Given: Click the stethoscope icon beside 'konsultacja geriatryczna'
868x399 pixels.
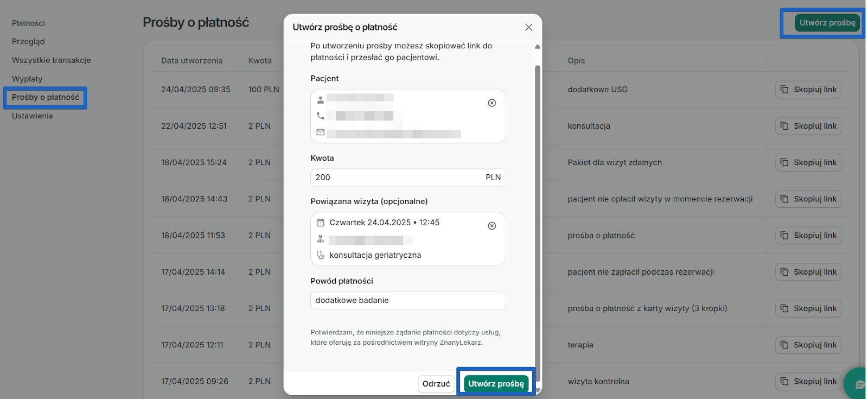Looking at the screenshot, I should [321, 254].
